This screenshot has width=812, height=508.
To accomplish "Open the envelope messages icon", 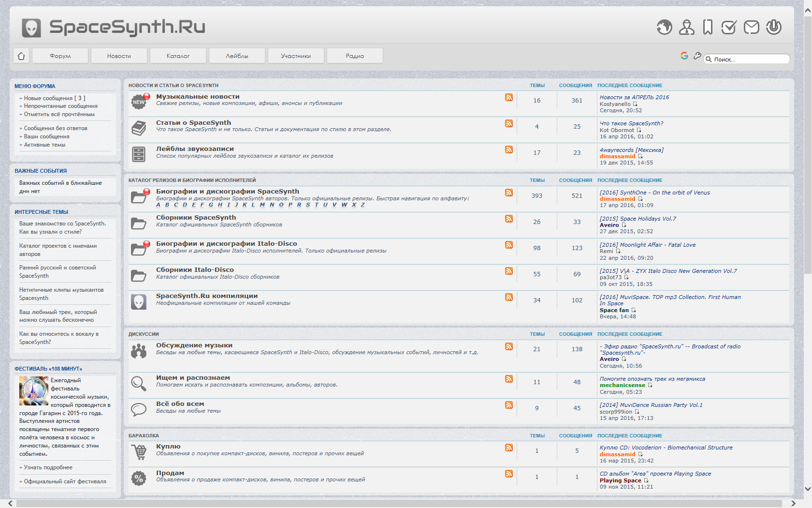I will pos(751,27).
